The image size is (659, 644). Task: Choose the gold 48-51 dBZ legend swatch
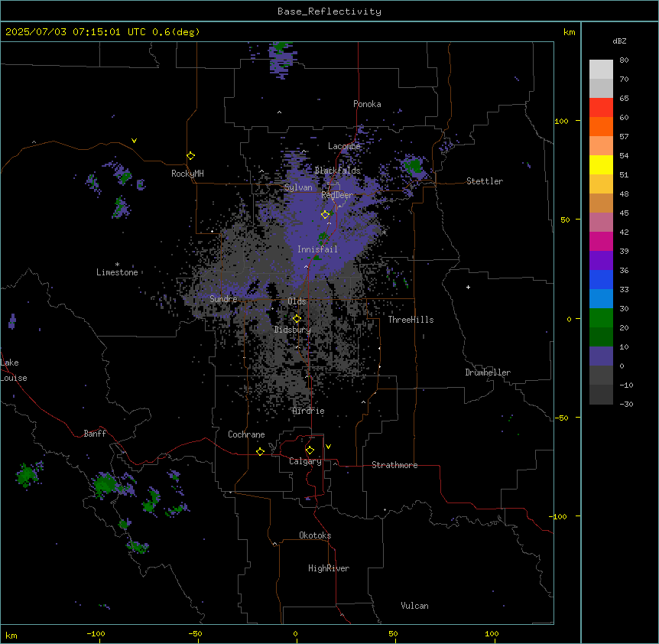(x=601, y=184)
